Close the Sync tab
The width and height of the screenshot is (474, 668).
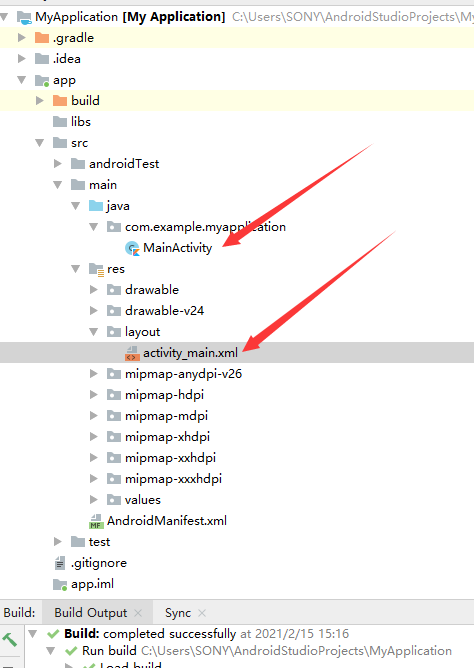coord(202,613)
